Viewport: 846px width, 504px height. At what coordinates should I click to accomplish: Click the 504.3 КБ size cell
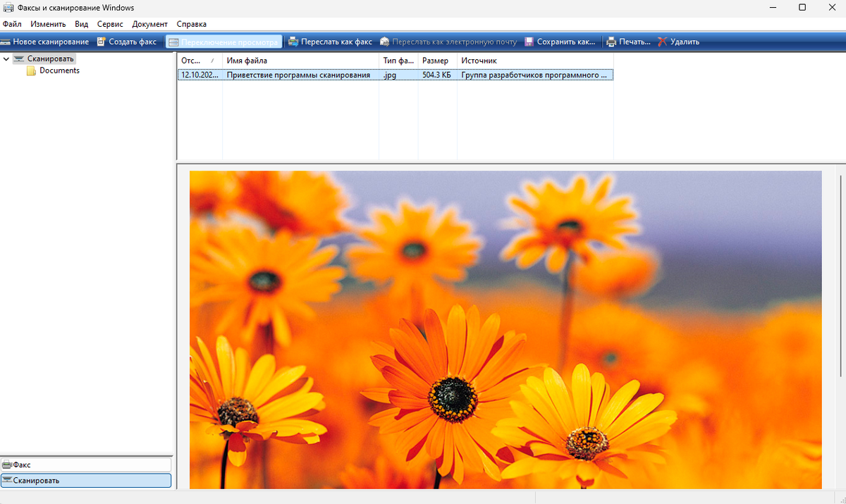[x=436, y=75]
